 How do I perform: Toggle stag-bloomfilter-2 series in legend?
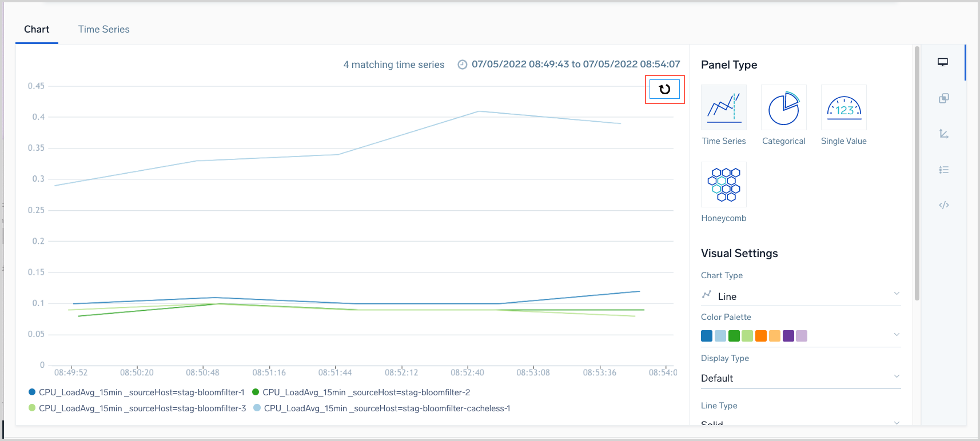(366, 392)
